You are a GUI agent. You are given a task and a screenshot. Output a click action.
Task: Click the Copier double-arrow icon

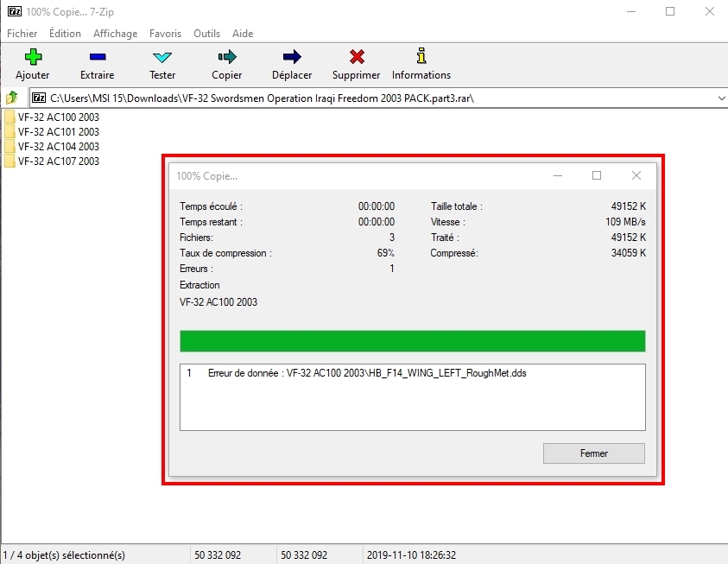click(227, 57)
